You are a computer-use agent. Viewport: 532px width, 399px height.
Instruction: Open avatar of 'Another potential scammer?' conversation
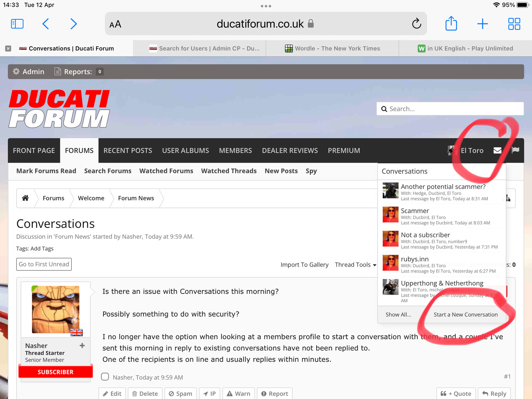(390, 190)
